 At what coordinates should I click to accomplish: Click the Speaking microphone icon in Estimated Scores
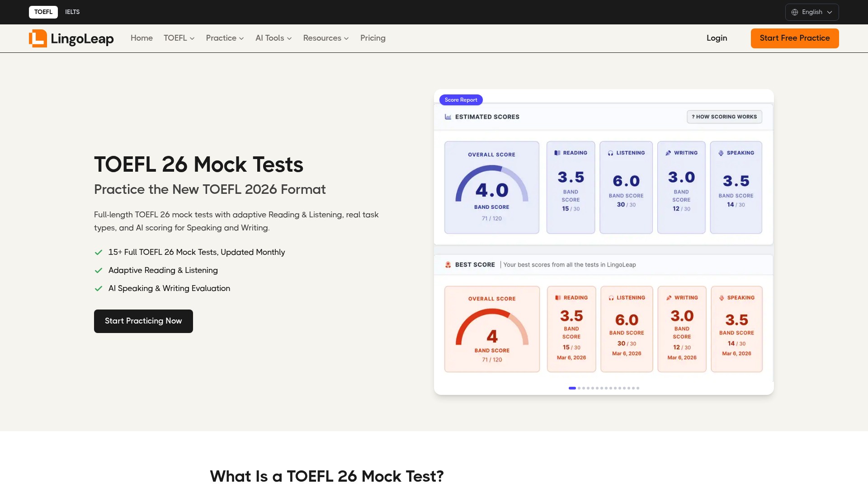click(721, 153)
